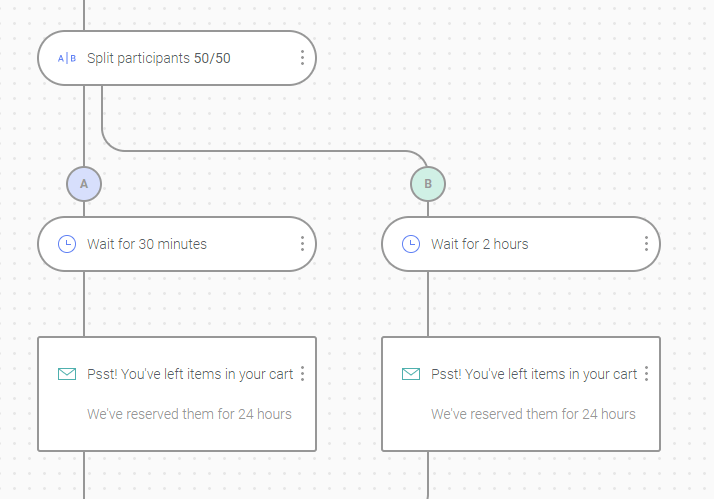Click the connector line leading to branch B
This screenshot has height=499, width=714.
264,151
